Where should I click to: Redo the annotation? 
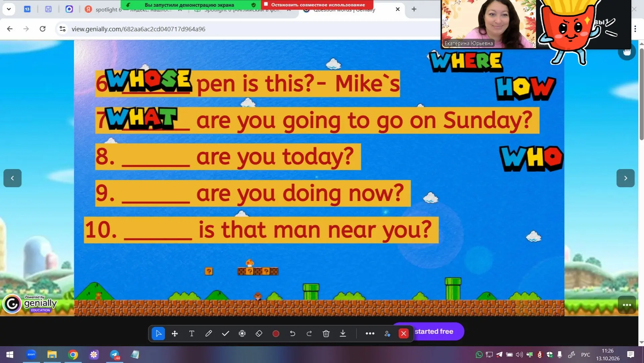[309, 333]
